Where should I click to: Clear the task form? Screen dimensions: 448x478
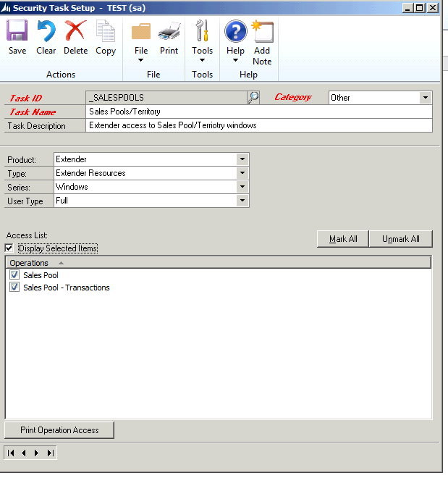click(46, 38)
